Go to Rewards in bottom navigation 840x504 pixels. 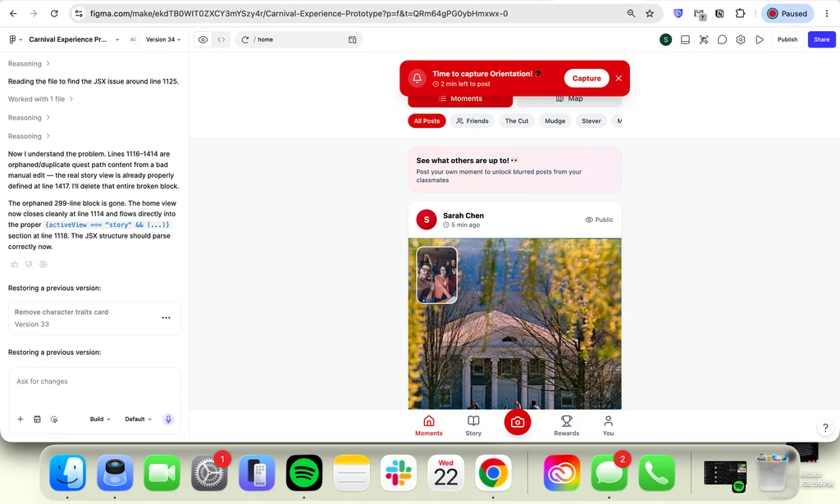pyautogui.click(x=566, y=426)
